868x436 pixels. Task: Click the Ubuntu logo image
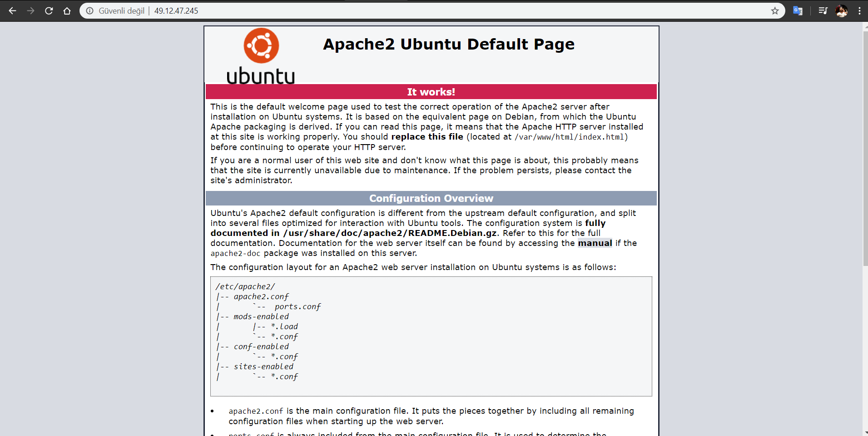(261, 56)
